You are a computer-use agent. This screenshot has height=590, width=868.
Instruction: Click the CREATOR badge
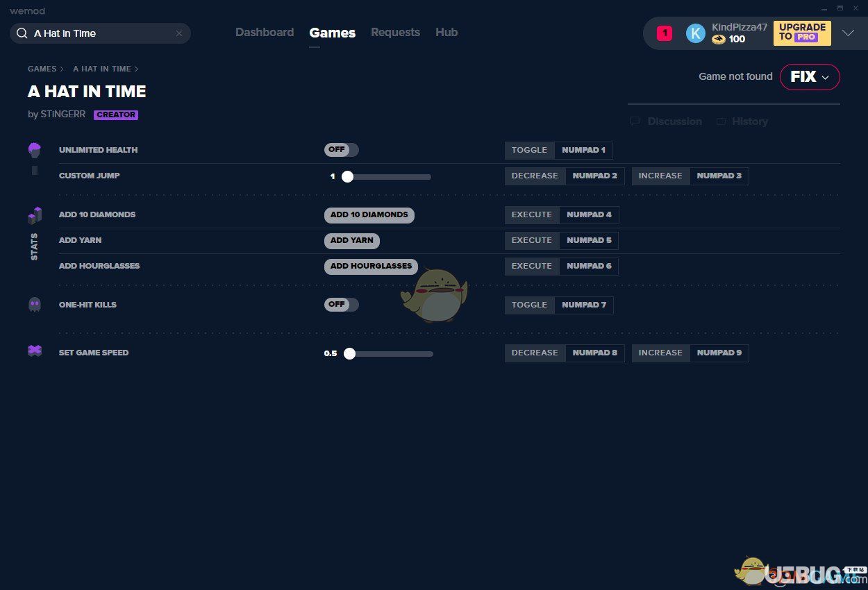point(116,115)
